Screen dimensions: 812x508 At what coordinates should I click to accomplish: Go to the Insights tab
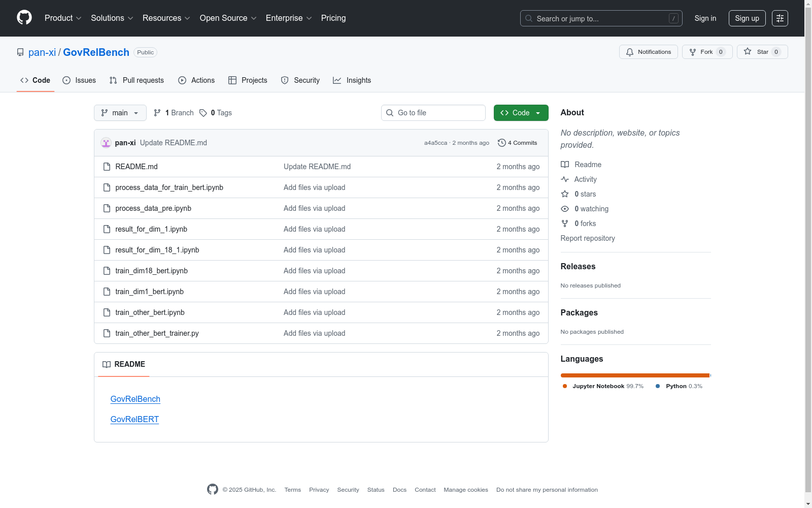point(352,80)
